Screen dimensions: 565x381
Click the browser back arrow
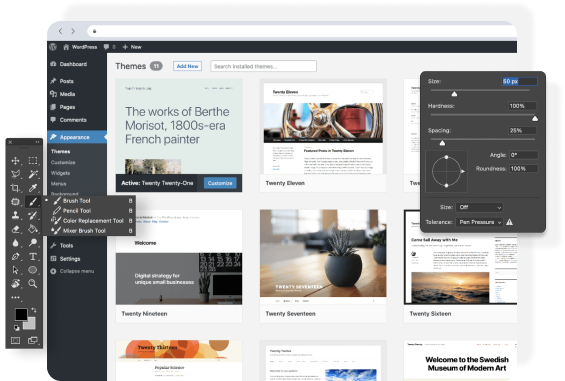point(60,31)
